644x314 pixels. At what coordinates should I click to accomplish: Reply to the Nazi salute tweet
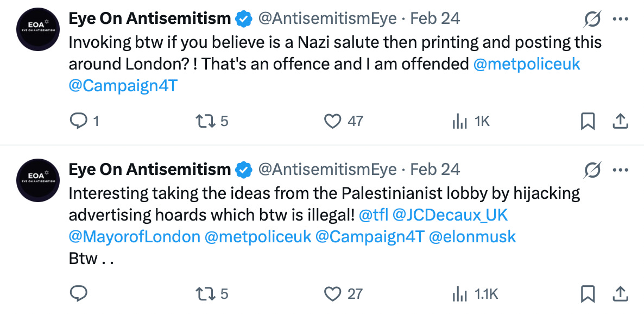[x=79, y=121]
